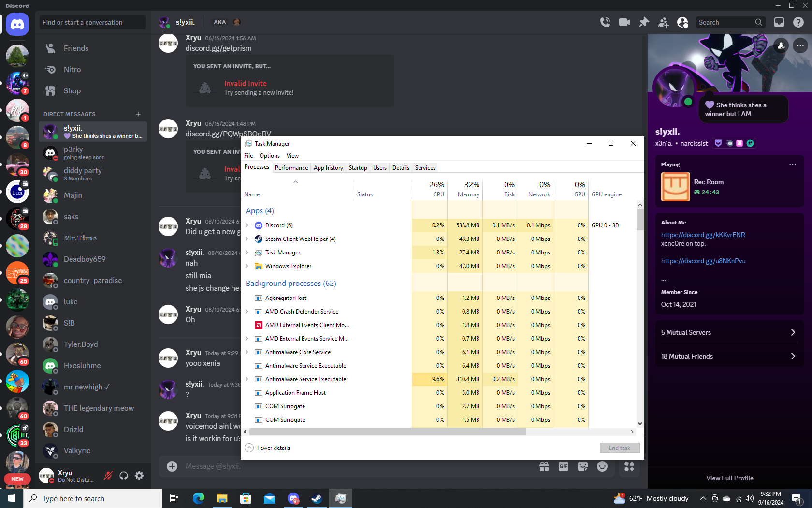Open the Discord Shop

tap(93, 91)
